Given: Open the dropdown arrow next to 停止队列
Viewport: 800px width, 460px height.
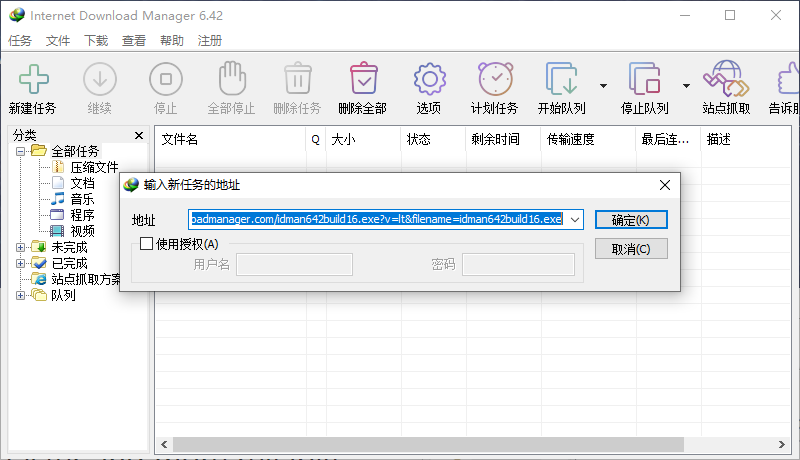Looking at the screenshot, I should click(687, 86).
